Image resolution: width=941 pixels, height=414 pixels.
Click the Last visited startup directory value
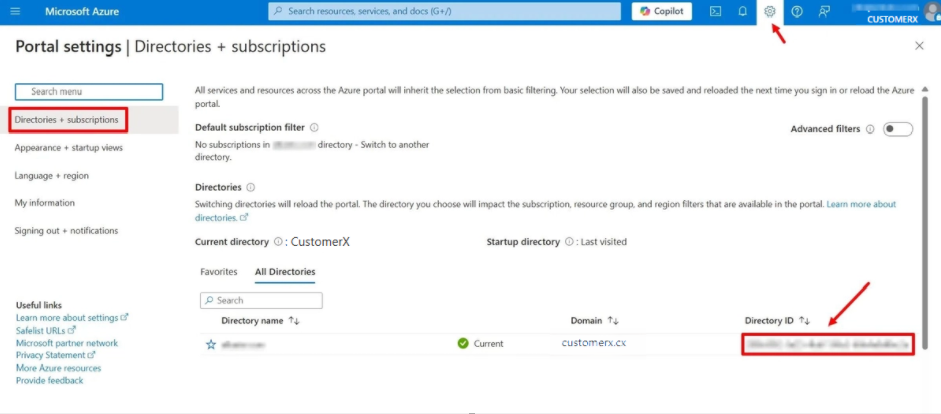[x=604, y=242]
